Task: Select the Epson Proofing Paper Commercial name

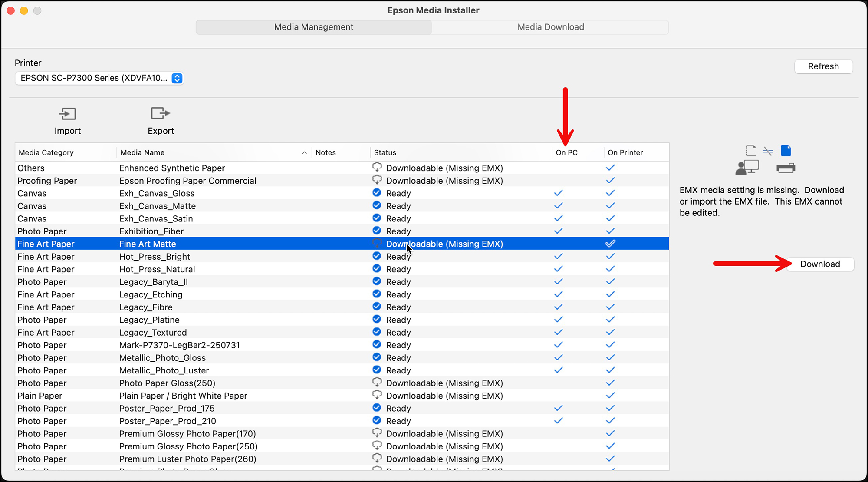Action: (187, 181)
